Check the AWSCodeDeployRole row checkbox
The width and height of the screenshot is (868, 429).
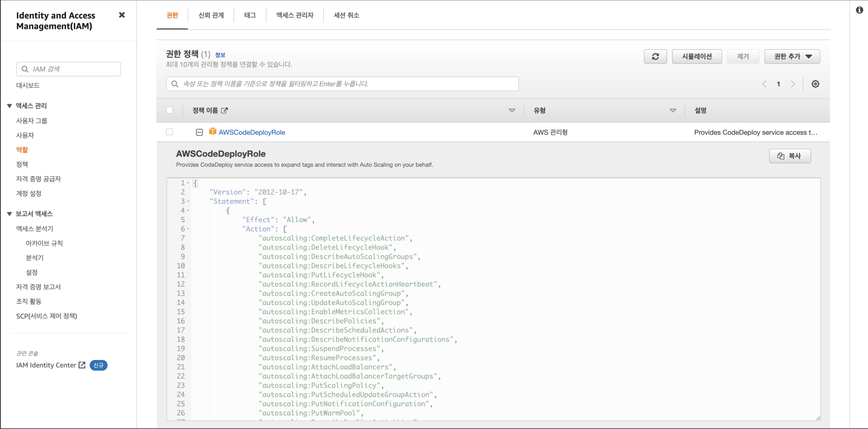pos(169,132)
